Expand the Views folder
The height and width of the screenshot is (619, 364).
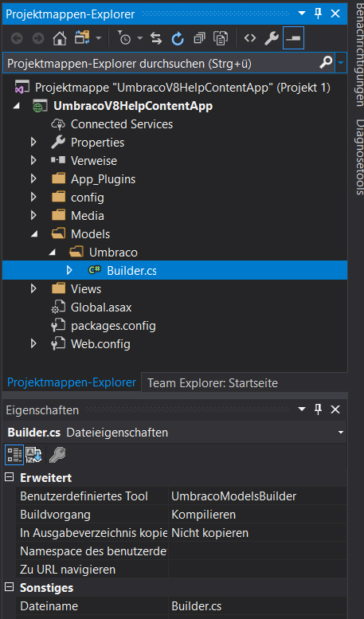point(33,289)
